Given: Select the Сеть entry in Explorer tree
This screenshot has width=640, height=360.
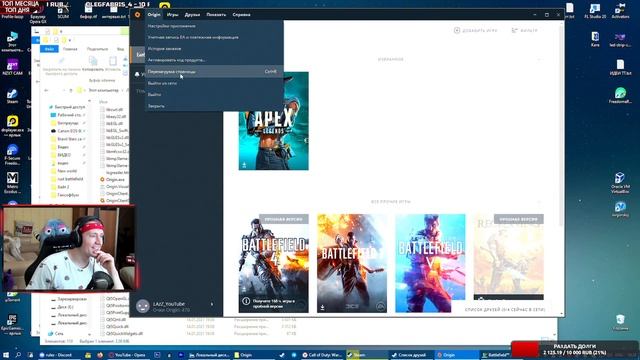Looking at the screenshot, I should [x=56, y=333].
